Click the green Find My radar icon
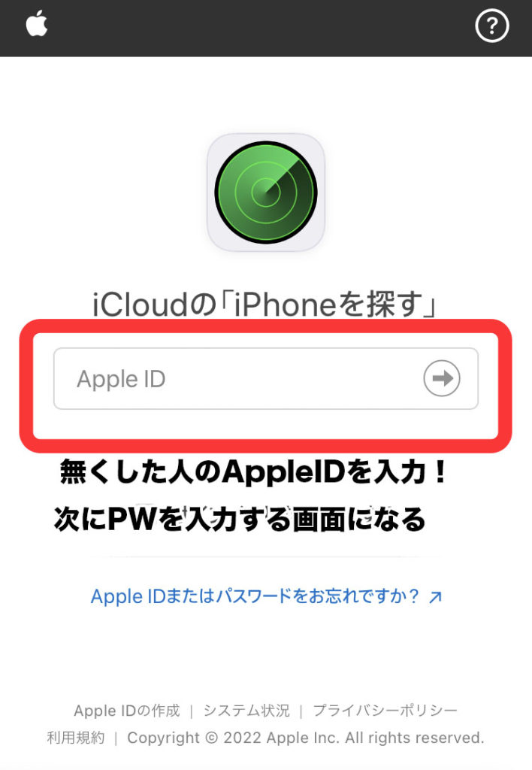This screenshot has width=532, height=770. click(x=266, y=192)
